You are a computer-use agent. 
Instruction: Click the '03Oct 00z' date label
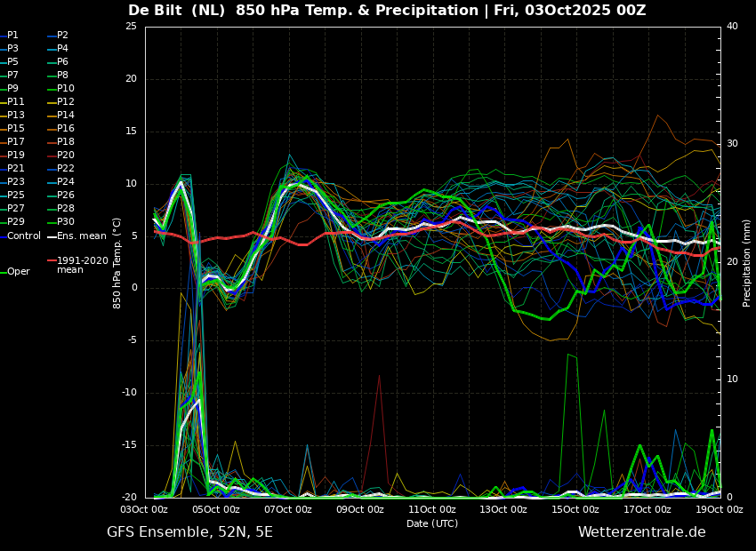(145, 509)
